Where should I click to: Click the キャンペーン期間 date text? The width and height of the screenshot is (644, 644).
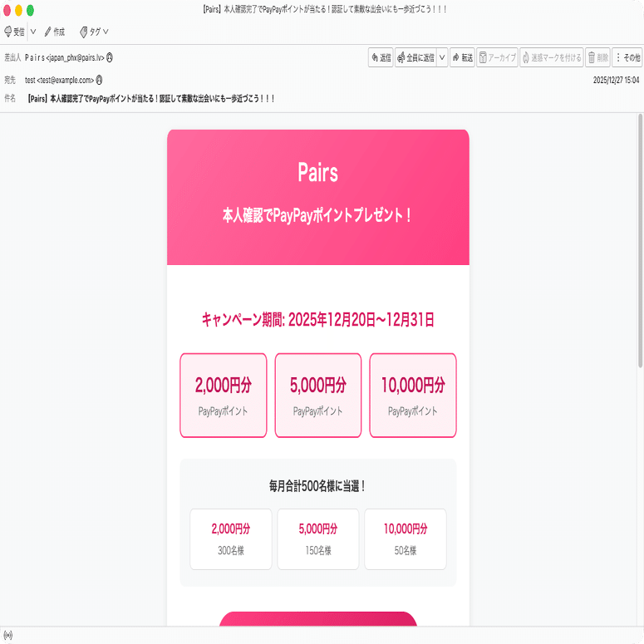tap(318, 320)
